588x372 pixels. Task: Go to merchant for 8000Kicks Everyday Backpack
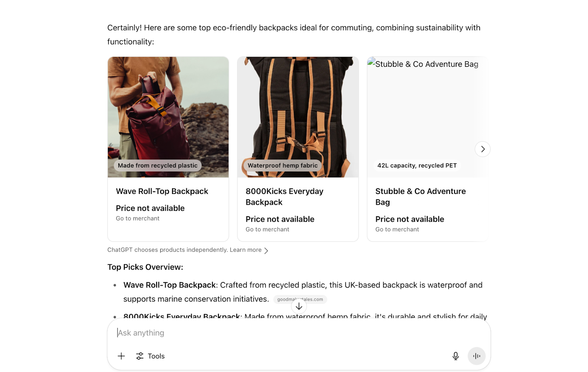point(267,230)
